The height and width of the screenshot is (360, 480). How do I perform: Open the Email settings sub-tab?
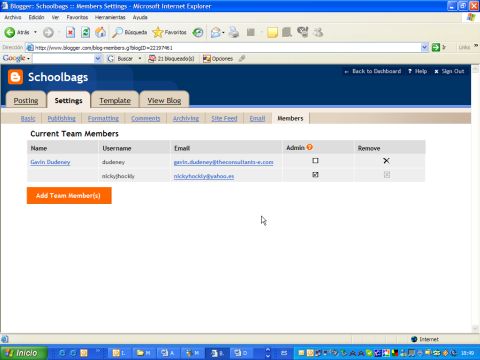(257, 118)
